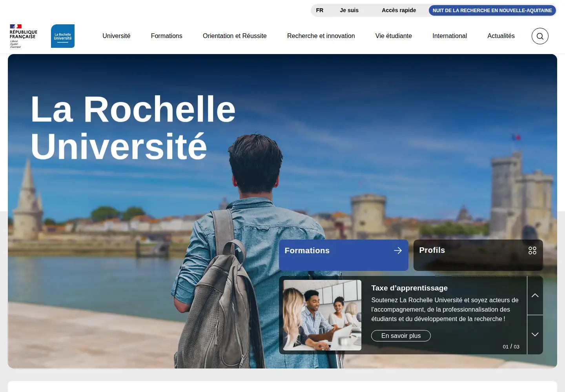Image resolution: width=565 pixels, height=392 pixels.
Task: Click the La Rochelle Université blue logo
Action: pos(63,36)
